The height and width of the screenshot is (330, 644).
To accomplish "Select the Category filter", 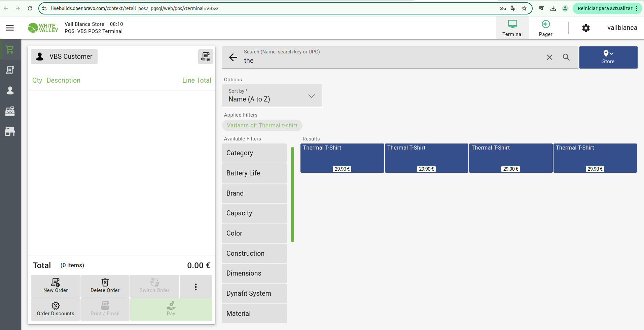I will 254,153.
